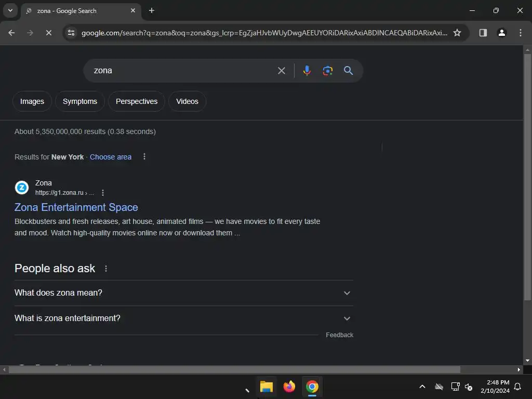The height and width of the screenshot is (399, 532).
Task: Open File Explorer from taskbar
Action: pos(267,387)
